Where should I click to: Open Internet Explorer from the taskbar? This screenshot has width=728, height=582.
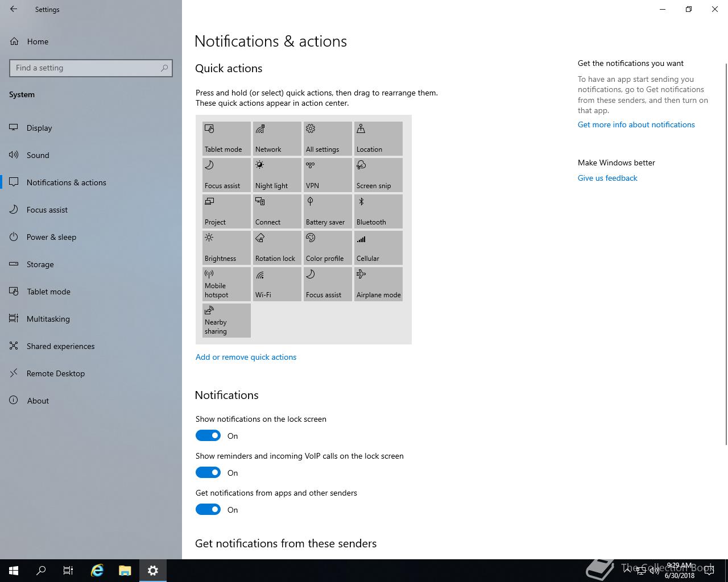click(97, 571)
